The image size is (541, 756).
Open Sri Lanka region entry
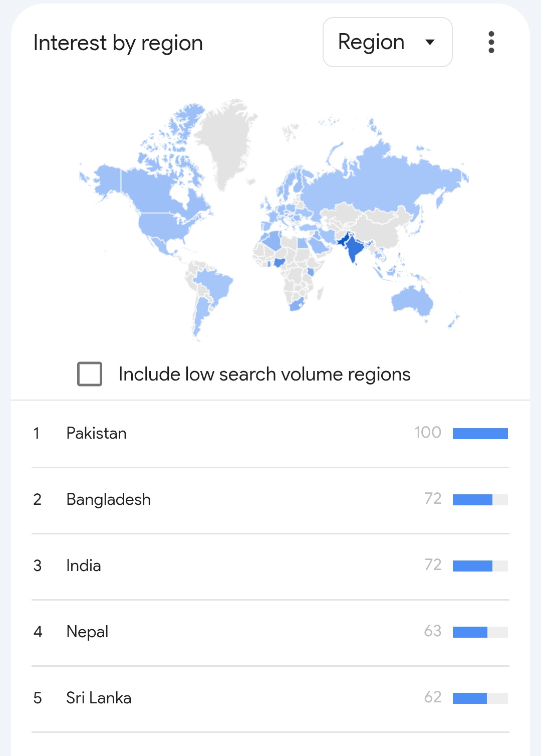tap(270, 698)
